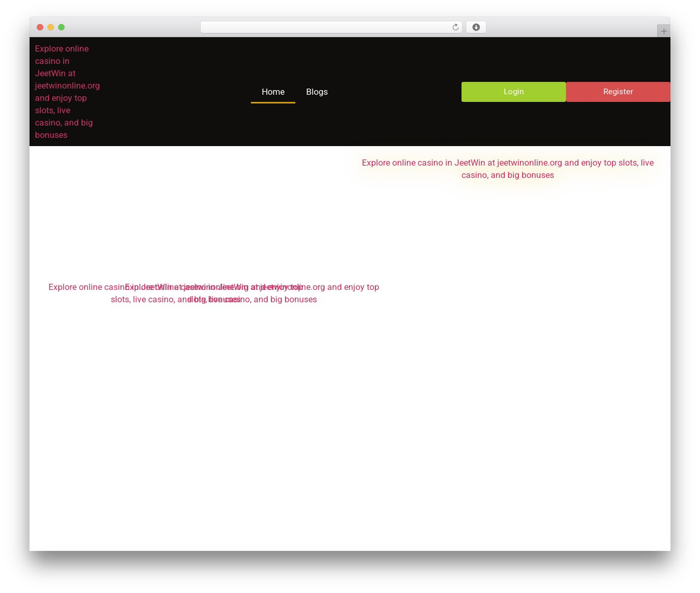Click the browser address bar field
The image size is (700, 593).
point(331,27)
